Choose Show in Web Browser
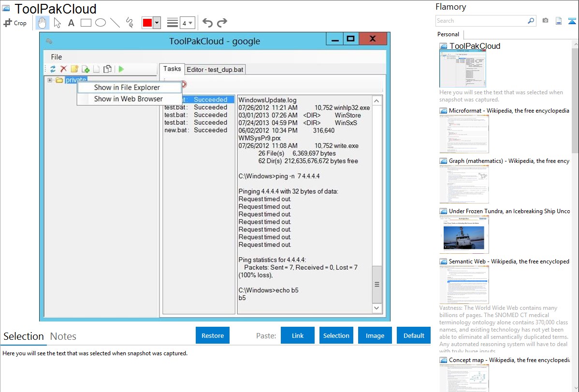Screen dimensions: 579x392 129,99
